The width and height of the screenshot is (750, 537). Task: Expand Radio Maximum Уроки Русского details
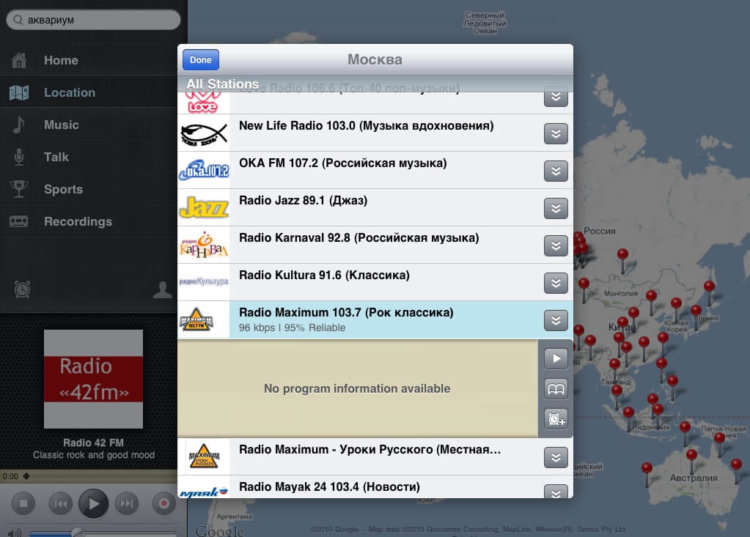click(x=555, y=457)
